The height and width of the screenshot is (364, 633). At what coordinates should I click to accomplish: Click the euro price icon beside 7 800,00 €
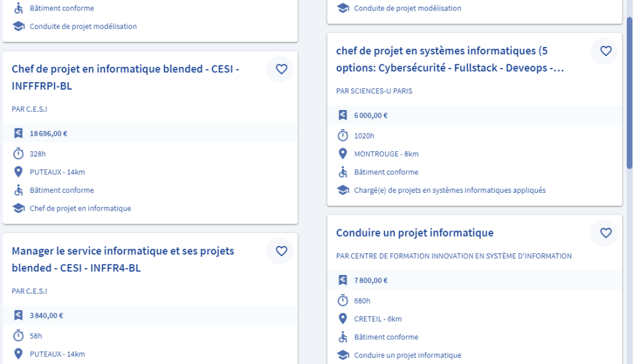(343, 280)
